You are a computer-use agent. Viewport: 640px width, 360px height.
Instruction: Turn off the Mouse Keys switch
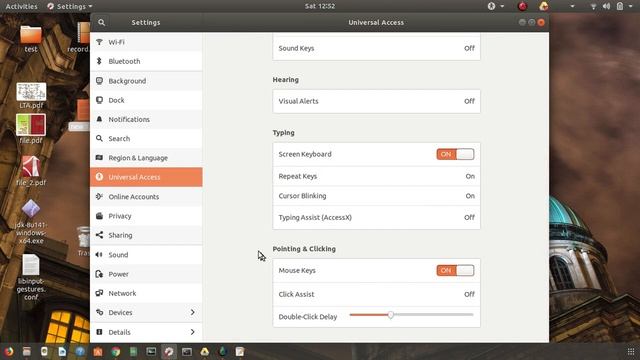[455, 270]
